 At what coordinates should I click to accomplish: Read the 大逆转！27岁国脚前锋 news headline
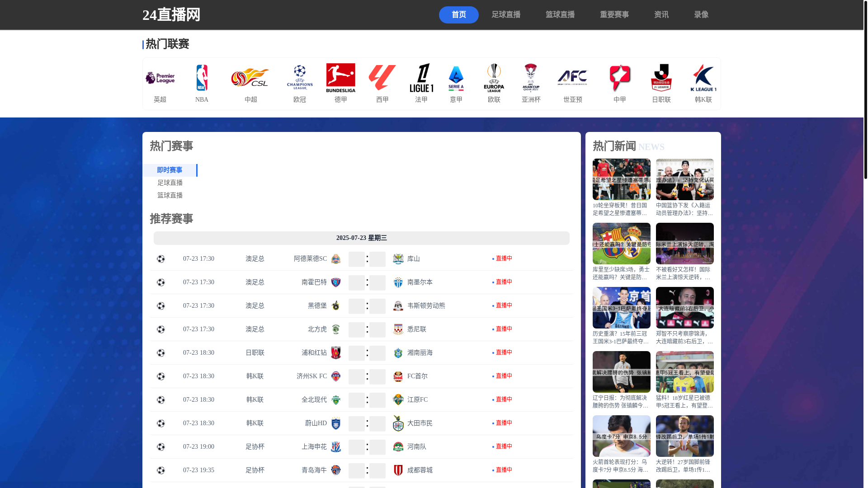pyautogui.click(x=685, y=466)
